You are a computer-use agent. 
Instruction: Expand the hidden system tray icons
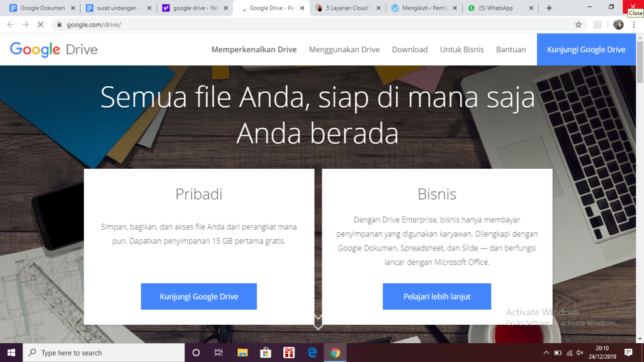tap(545, 353)
